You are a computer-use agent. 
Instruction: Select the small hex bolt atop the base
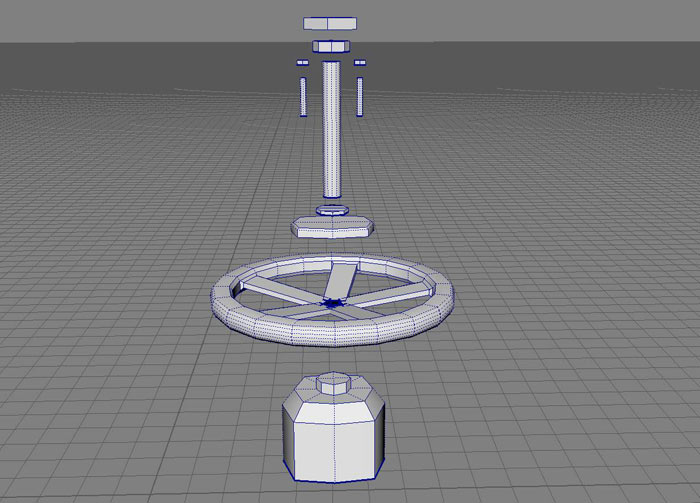[331, 382]
